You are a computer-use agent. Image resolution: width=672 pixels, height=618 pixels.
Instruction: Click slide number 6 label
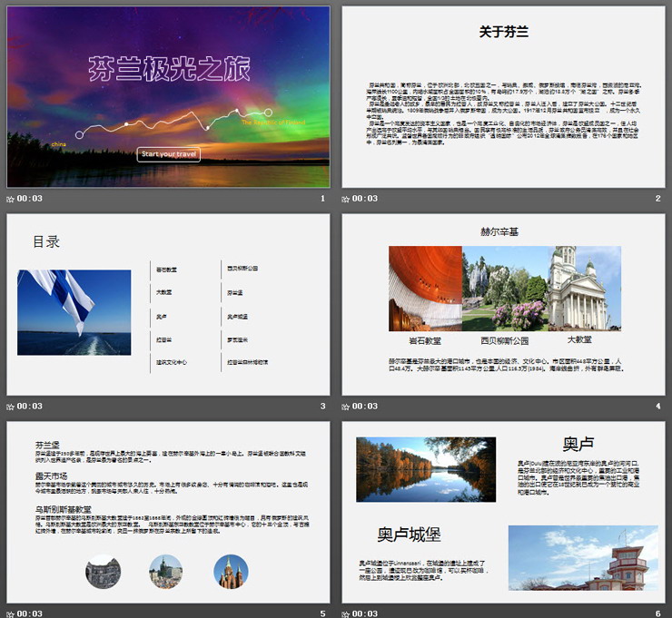pyautogui.click(x=657, y=613)
